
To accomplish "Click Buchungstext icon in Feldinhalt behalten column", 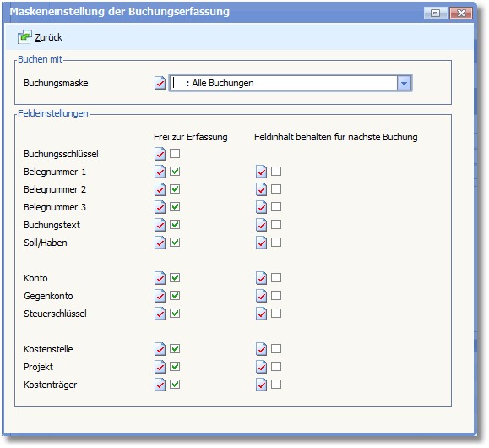I will click(261, 225).
